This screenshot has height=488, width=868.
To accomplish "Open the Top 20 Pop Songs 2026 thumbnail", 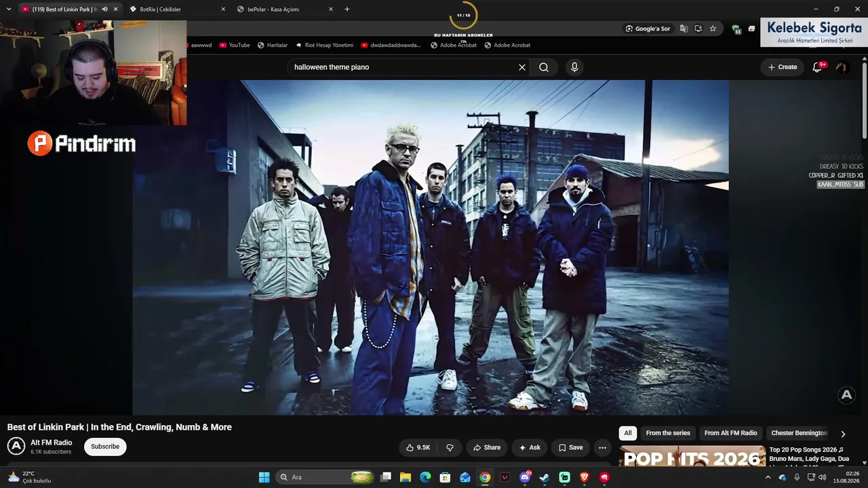I will point(692,455).
